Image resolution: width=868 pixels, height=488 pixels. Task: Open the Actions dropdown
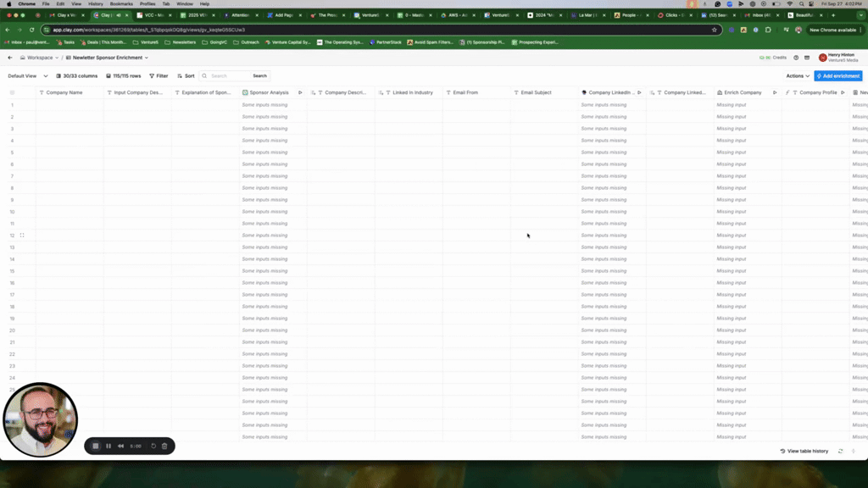click(x=798, y=76)
